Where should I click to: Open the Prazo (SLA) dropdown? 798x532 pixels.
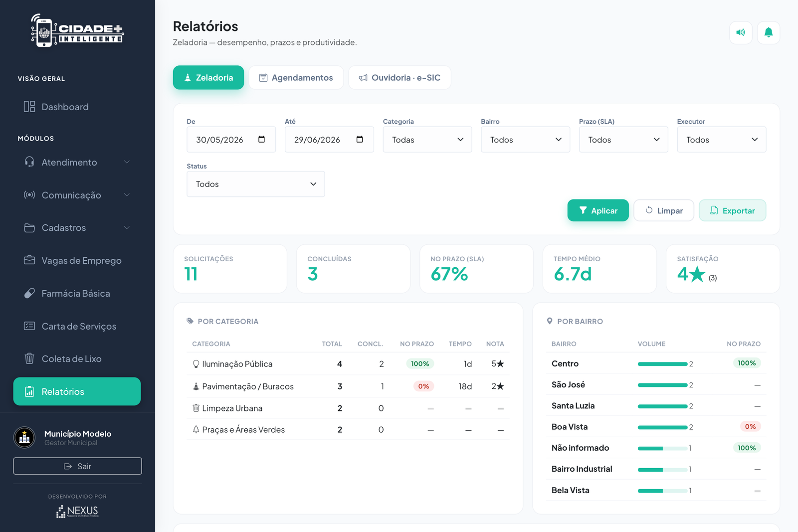pos(623,140)
